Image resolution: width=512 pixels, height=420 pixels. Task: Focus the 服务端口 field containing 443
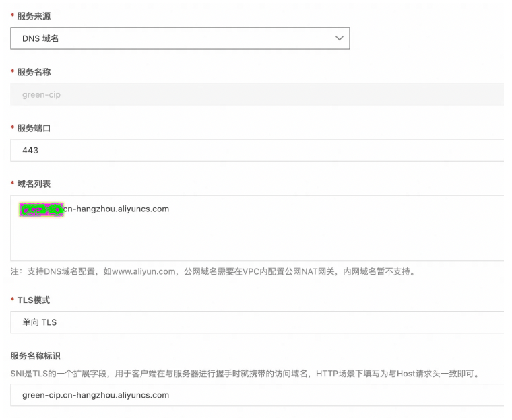click(256, 151)
